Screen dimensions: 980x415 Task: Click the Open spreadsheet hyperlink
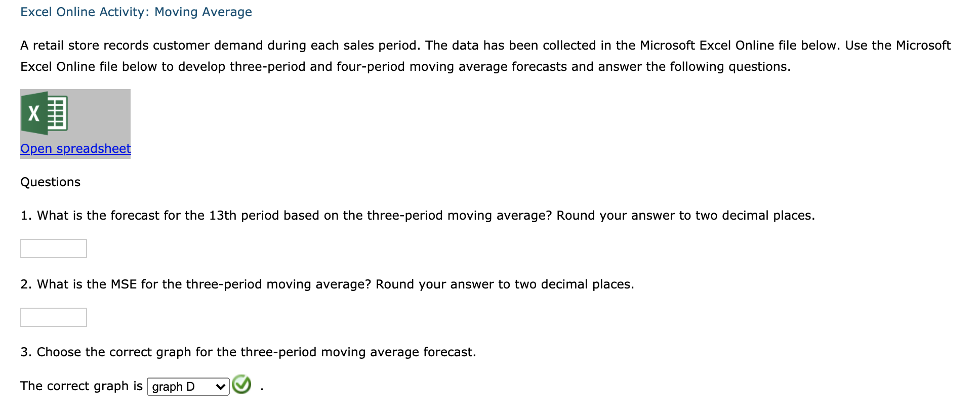75,148
